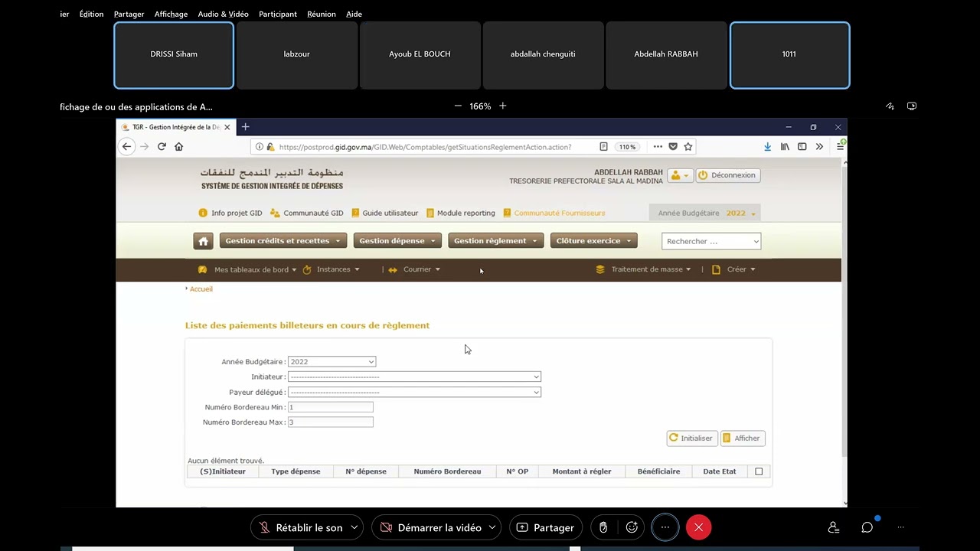
Task: Close the TGR Gestion Intégrée tab
Action: click(227, 127)
